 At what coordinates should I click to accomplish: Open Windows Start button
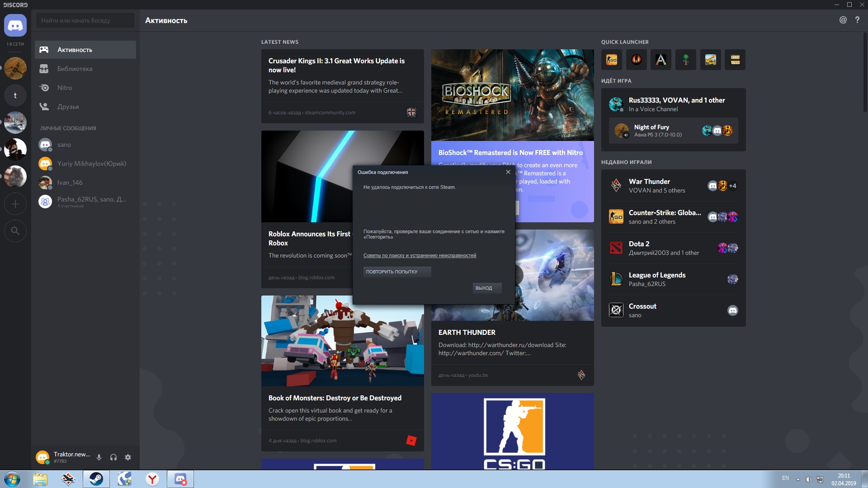(x=12, y=479)
